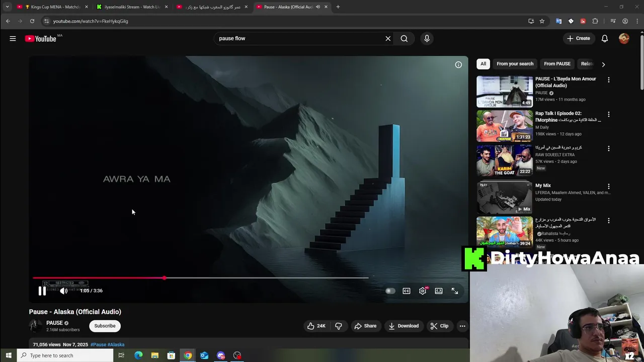Open the Create menu
The width and height of the screenshot is (644, 362).
[x=579, y=38]
